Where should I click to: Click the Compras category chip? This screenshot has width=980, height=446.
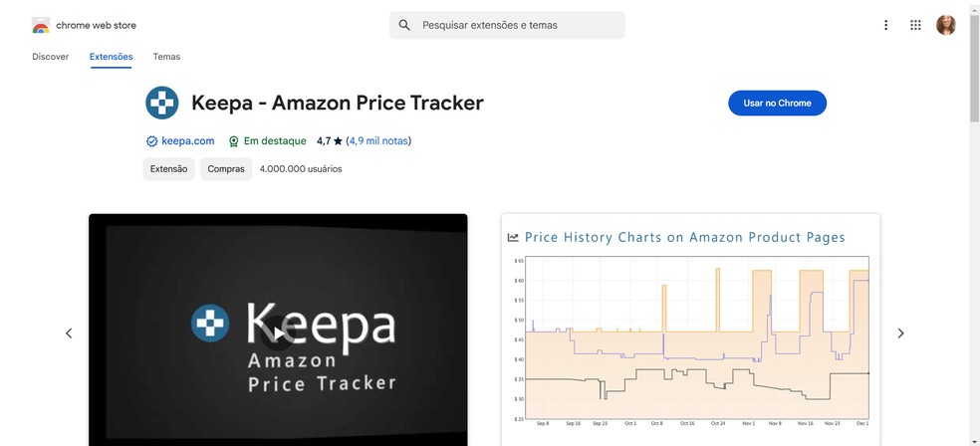point(226,169)
